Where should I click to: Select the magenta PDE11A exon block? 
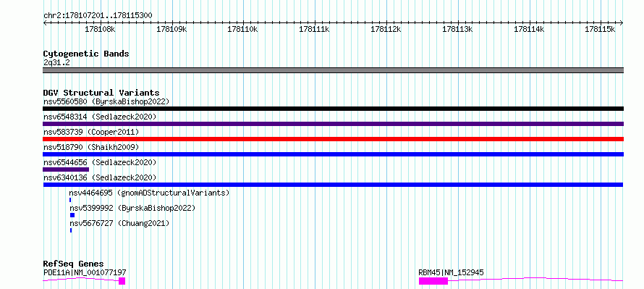coord(122,281)
